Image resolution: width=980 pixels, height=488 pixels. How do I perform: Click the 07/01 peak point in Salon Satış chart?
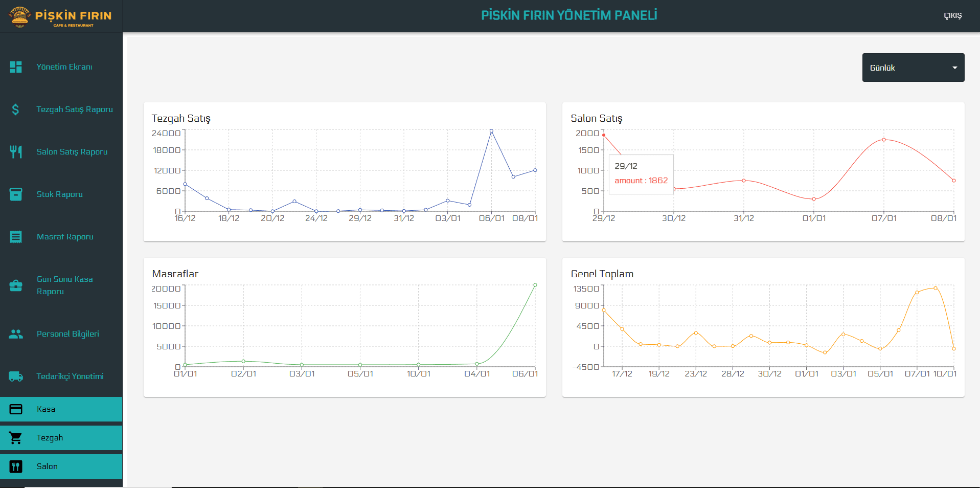[883, 140]
